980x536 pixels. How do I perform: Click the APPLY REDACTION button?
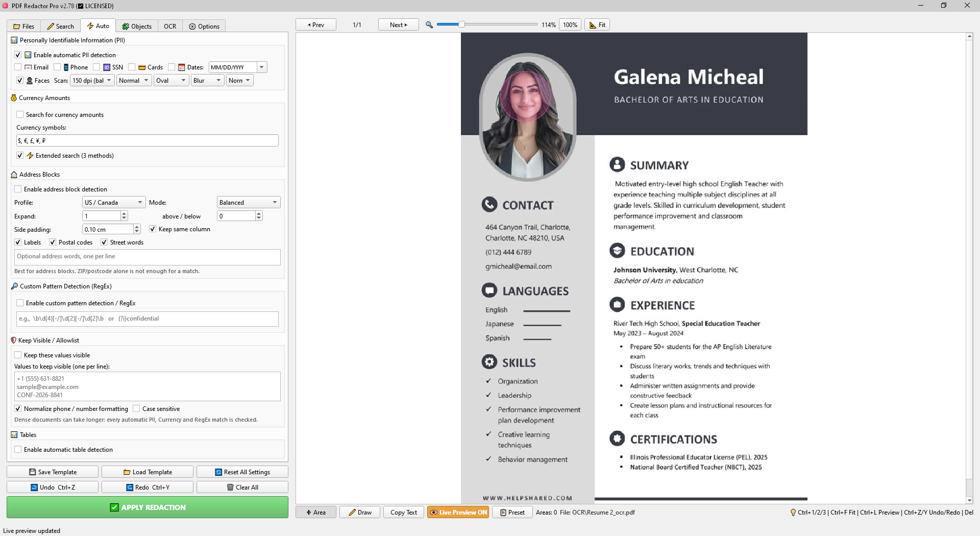click(148, 507)
